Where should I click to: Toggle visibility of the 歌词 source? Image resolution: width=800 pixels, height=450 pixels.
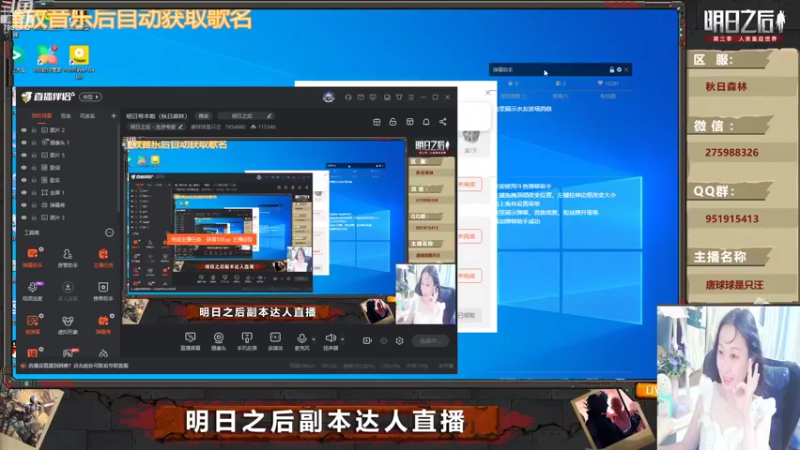coord(23,167)
